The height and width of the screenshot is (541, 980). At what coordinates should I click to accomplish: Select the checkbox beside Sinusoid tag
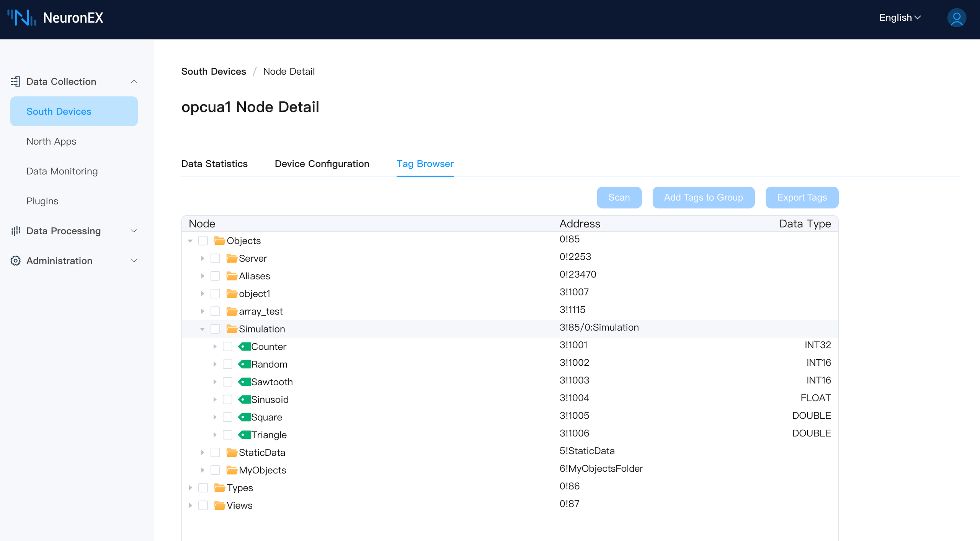point(228,399)
